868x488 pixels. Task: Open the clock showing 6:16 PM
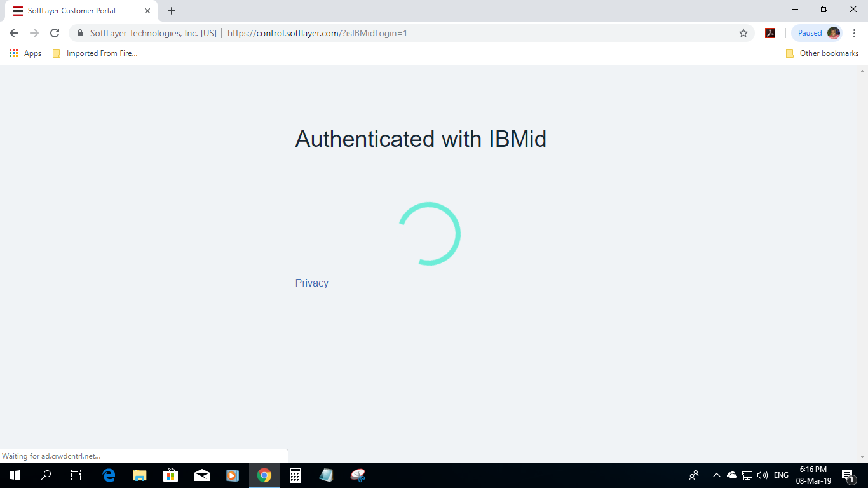813,475
